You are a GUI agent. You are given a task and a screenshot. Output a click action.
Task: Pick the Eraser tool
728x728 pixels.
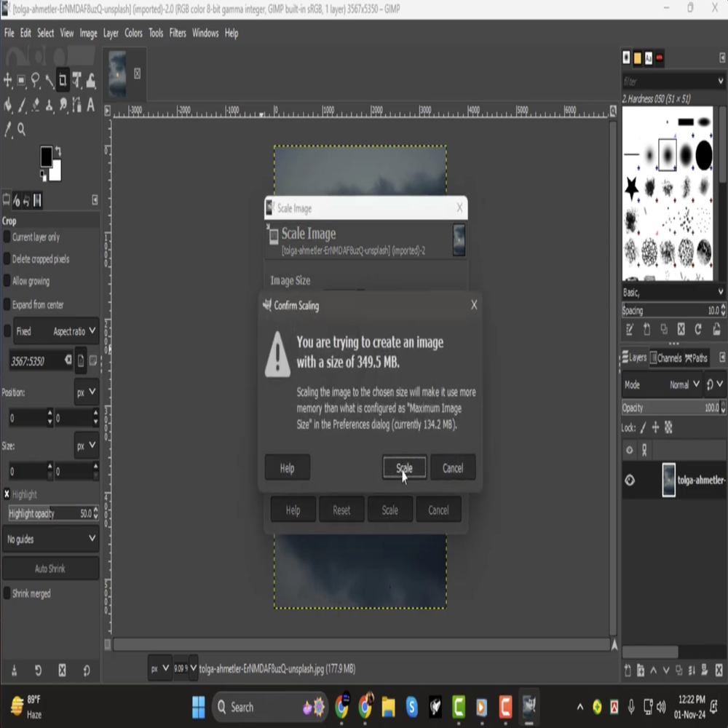click(x=36, y=105)
